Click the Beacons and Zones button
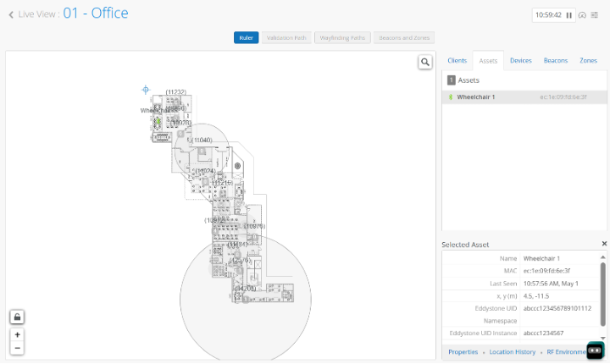 click(x=404, y=38)
